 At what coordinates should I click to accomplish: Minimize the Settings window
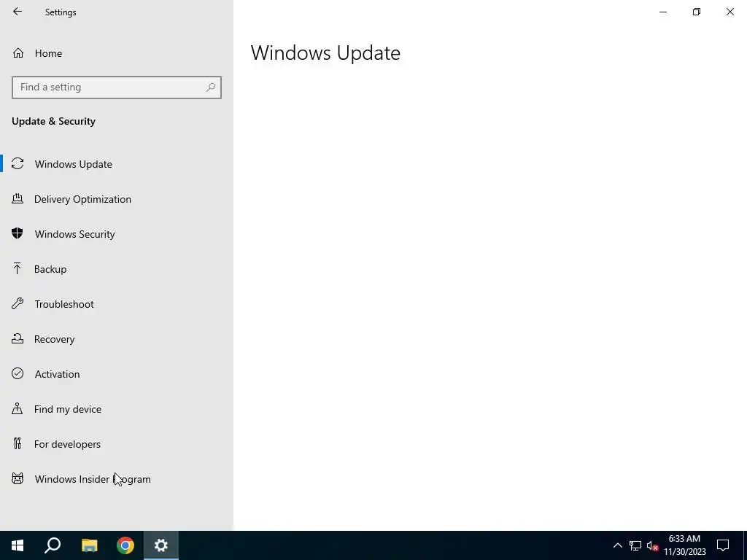[x=662, y=12]
